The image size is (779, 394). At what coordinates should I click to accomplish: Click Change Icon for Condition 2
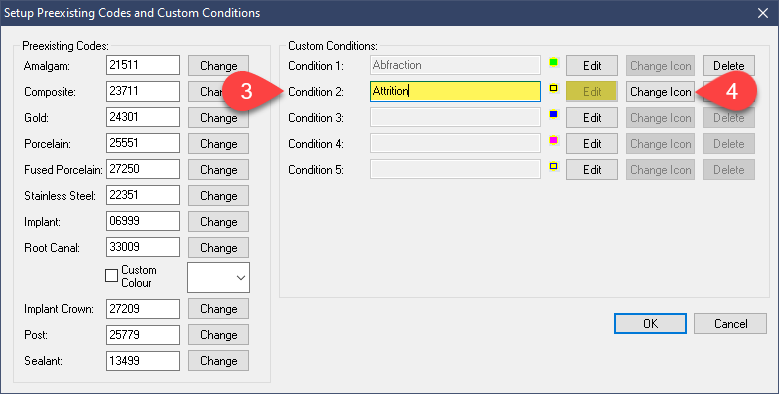660,92
